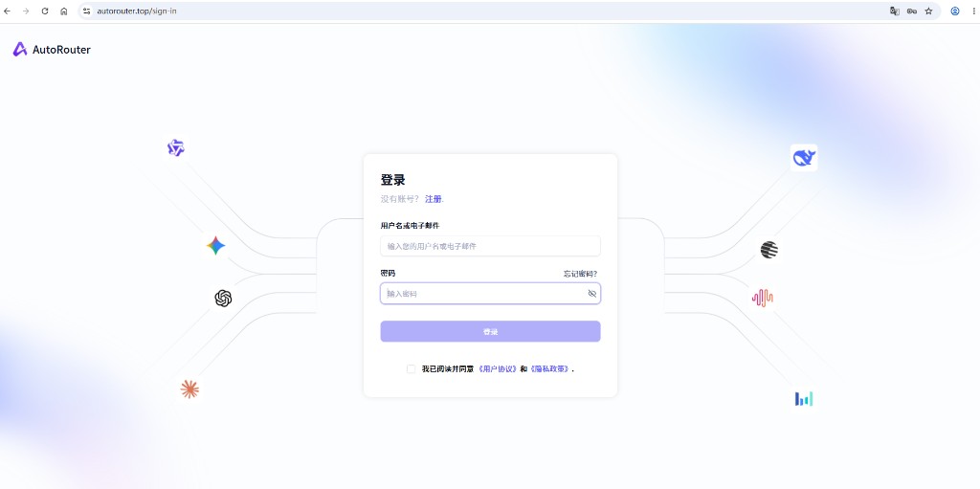Click the Claude orange starburst icon
This screenshot has height=489, width=980.
189,389
